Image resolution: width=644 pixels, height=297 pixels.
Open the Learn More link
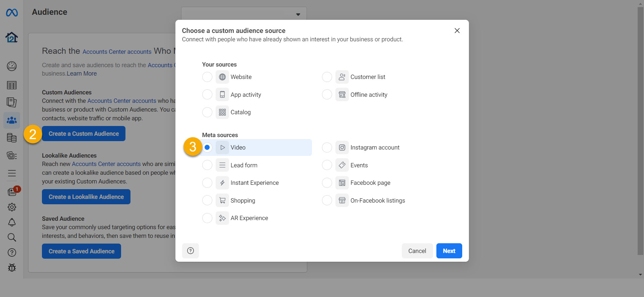[82, 74]
